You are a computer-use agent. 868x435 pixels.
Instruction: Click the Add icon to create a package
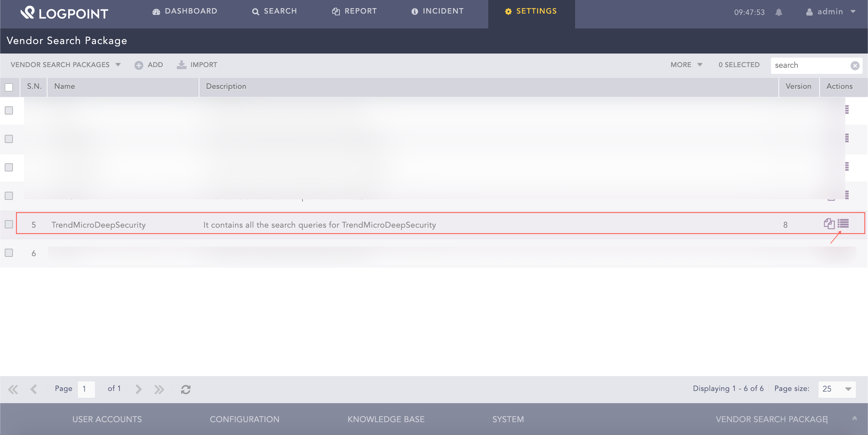coord(139,65)
